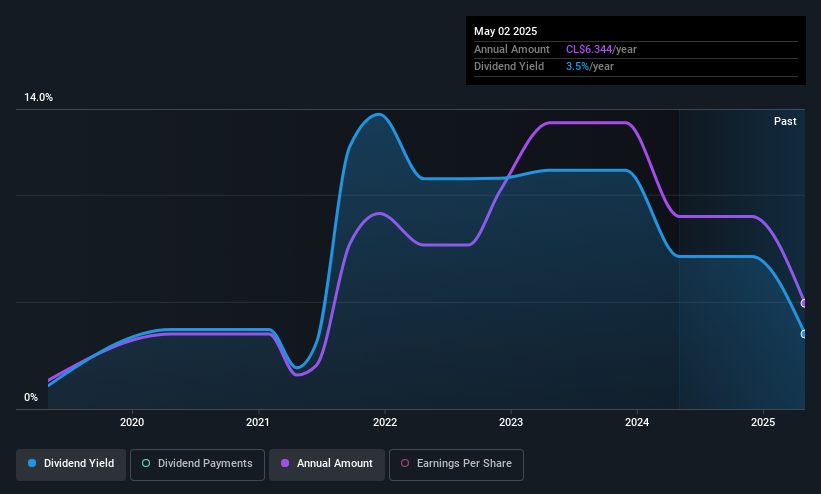Toggle the Dividend Yield series

[71, 464]
